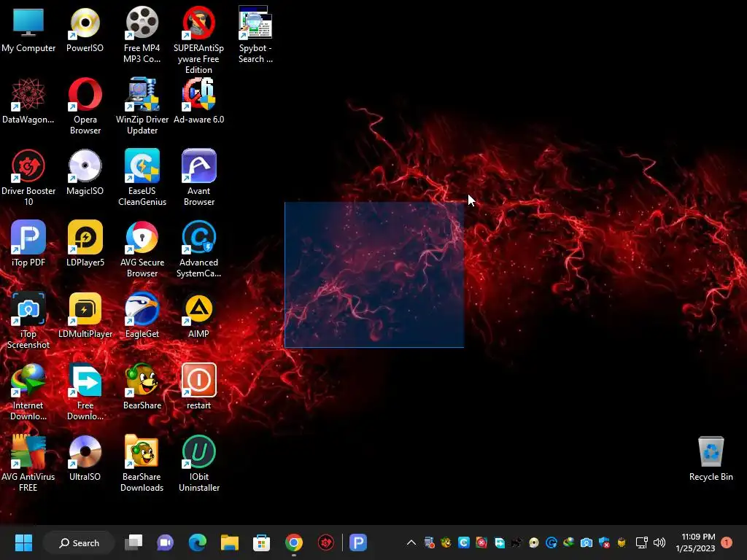Open iTop PDF from the taskbar
Image resolution: width=747 pixels, height=560 pixels.
pyautogui.click(x=358, y=542)
